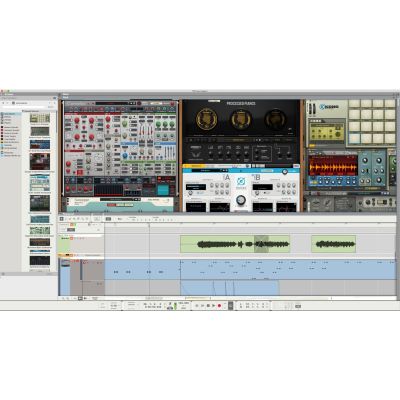This screenshot has width=400, height=400.
Task: Click the Stop button in transport bar
Action: pos(208,306)
